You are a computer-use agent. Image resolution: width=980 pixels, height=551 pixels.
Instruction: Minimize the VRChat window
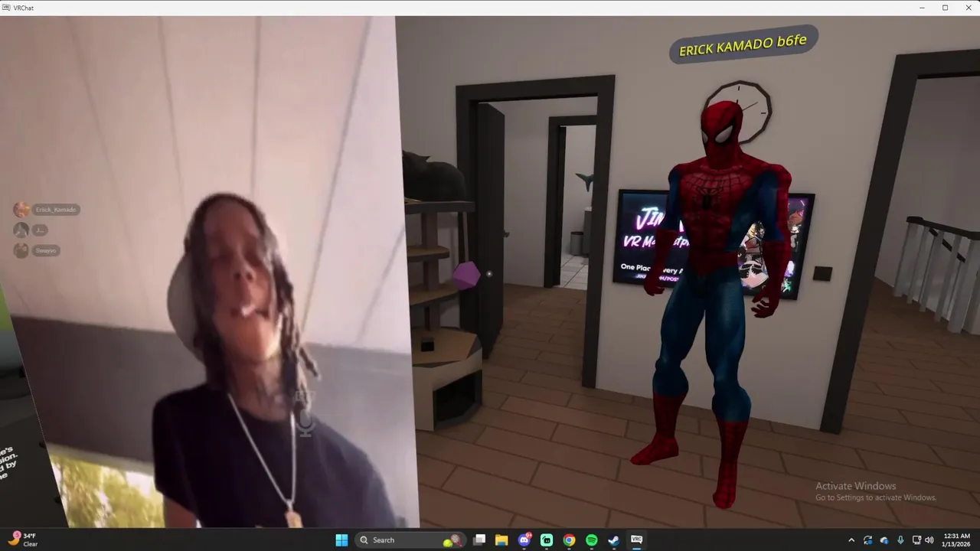pos(921,8)
